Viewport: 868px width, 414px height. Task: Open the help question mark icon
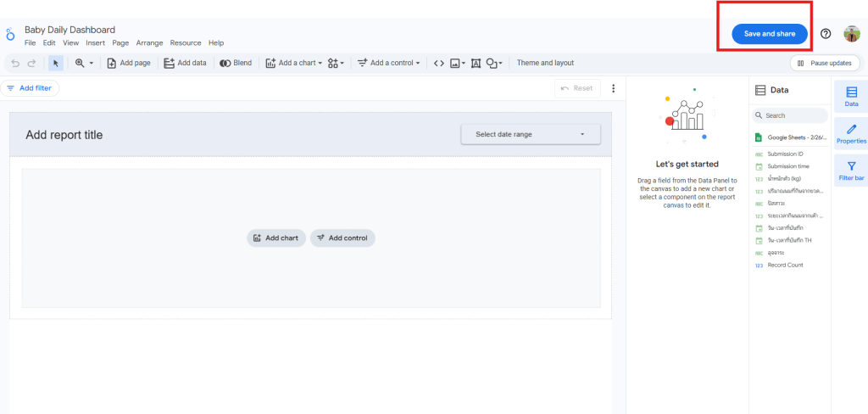(x=826, y=34)
